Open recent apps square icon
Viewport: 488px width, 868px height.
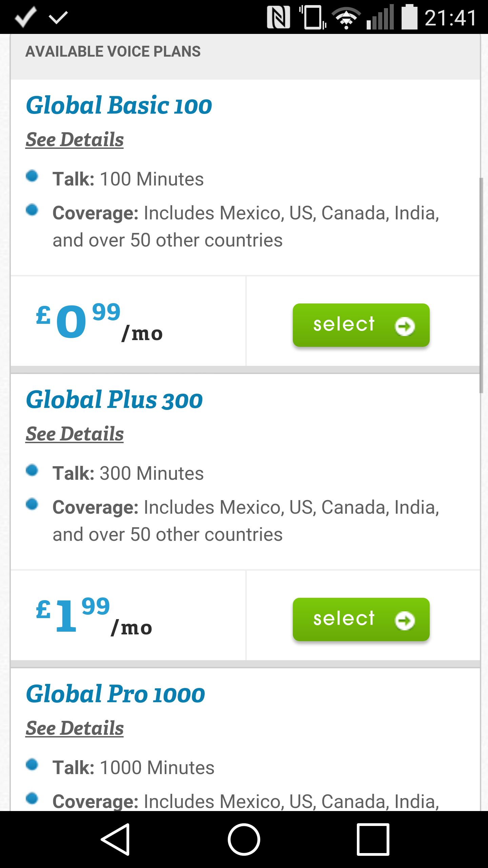[373, 840]
